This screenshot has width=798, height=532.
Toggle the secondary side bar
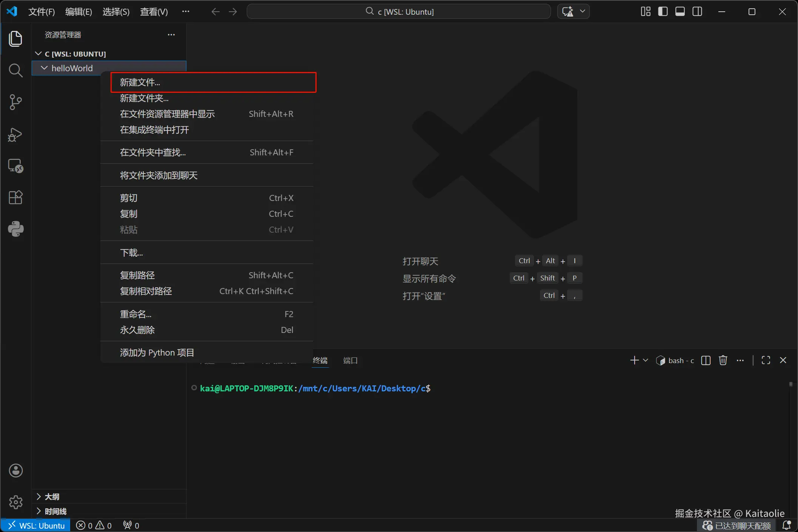tap(697, 12)
